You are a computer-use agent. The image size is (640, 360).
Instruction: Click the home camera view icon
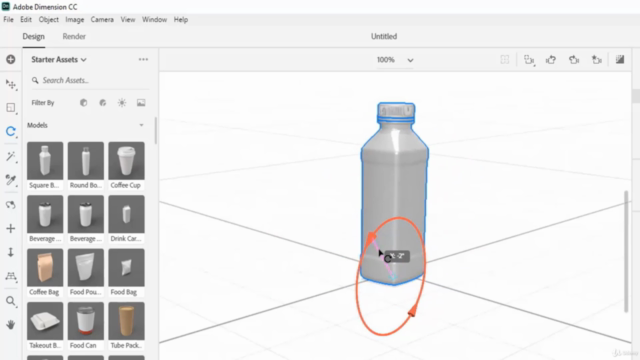click(x=596, y=60)
